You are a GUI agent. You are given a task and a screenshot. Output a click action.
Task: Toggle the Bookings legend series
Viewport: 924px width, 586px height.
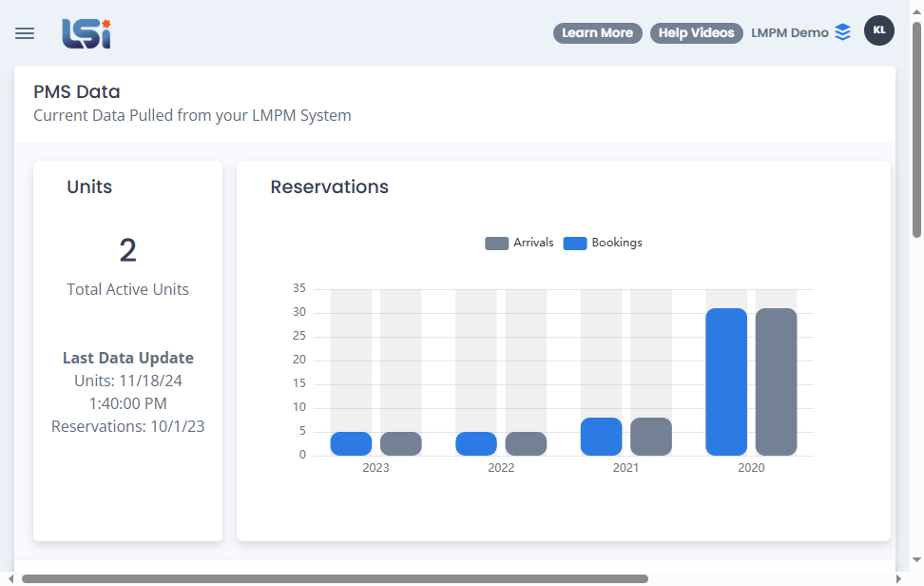603,243
